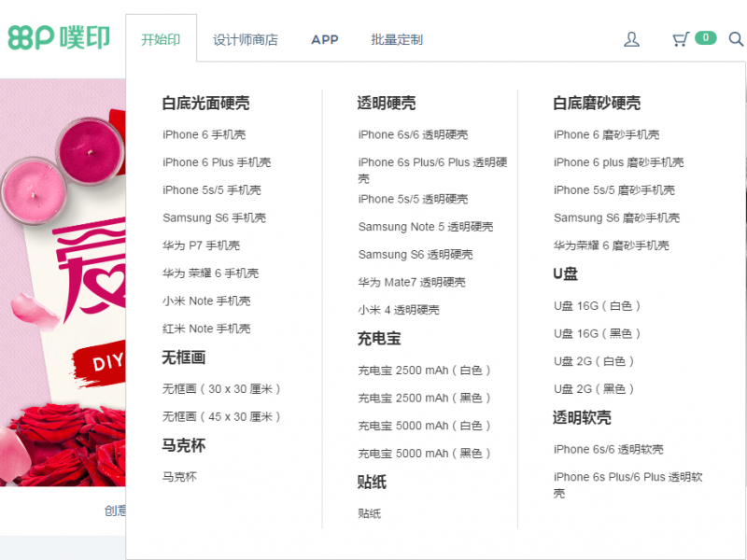The height and width of the screenshot is (560, 747).
Task: Choose 华为 P7 手机壳
Action: click(x=201, y=245)
